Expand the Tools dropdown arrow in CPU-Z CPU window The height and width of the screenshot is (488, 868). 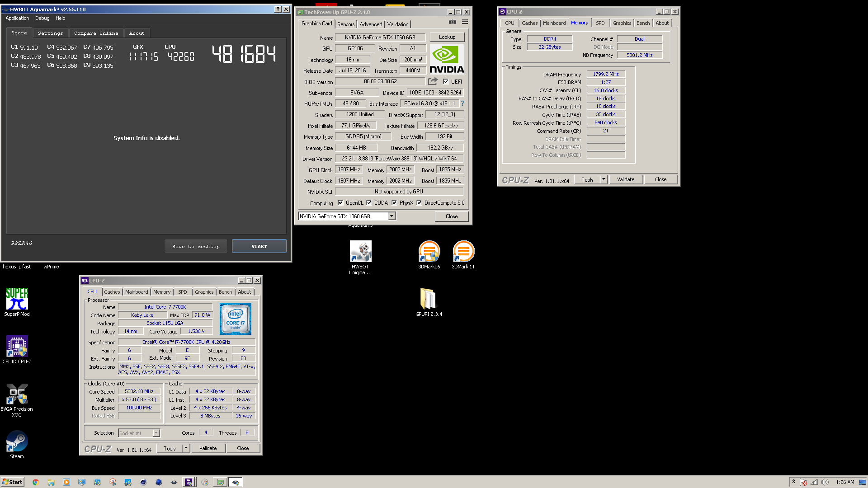tap(186, 448)
